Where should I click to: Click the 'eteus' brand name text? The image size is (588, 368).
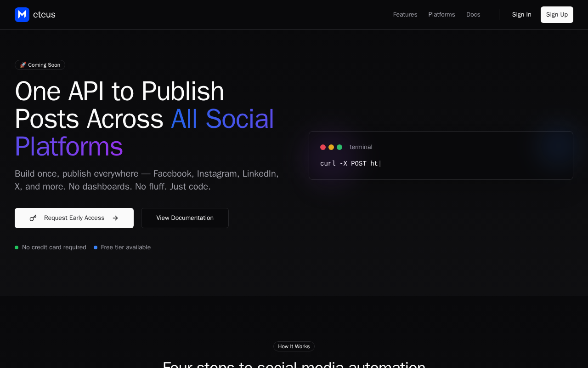[x=44, y=15]
